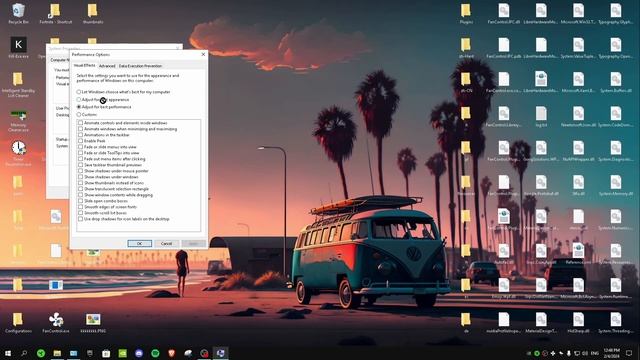This screenshot has height=360, width=640.
Task: Enable 'Fade or slide menus into view'
Action: click(x=80, y=147)
